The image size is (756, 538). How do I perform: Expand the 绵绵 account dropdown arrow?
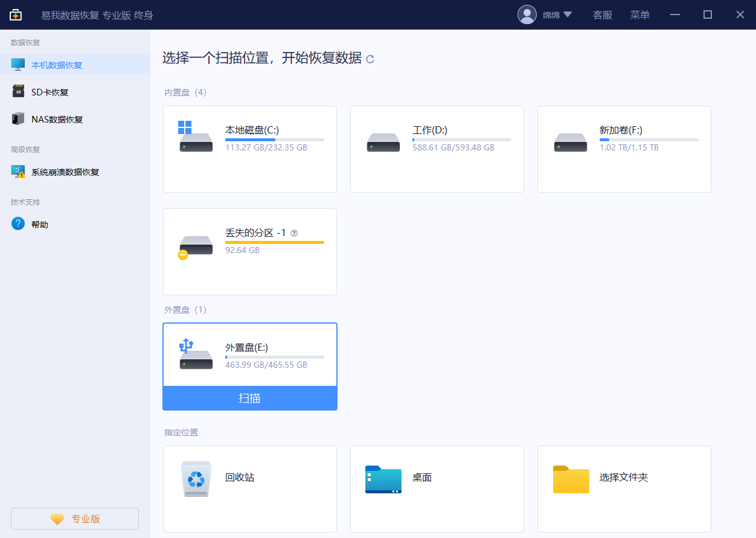point(568,14)
